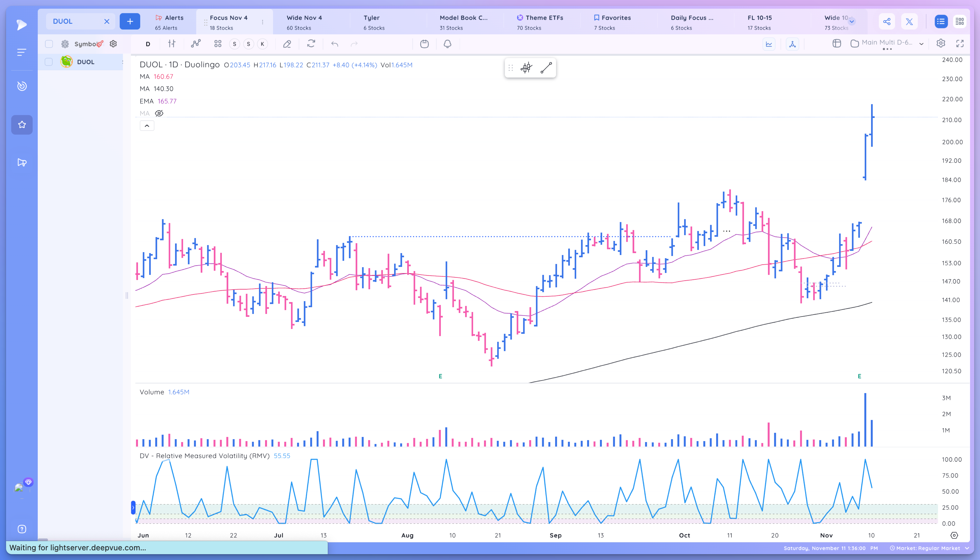
Task: Select the candlestick tool in floating toolbar
Action: [x=526, y=68]
